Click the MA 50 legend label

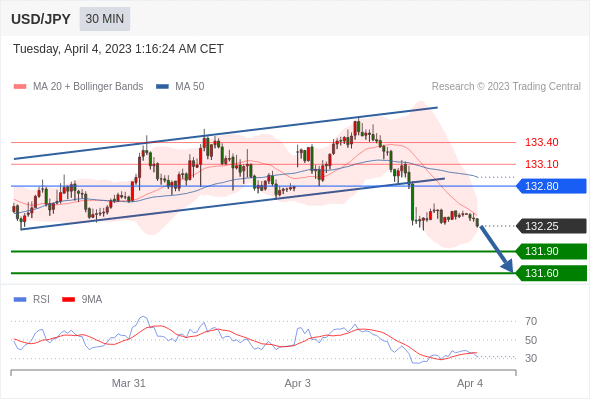point(190,87)
